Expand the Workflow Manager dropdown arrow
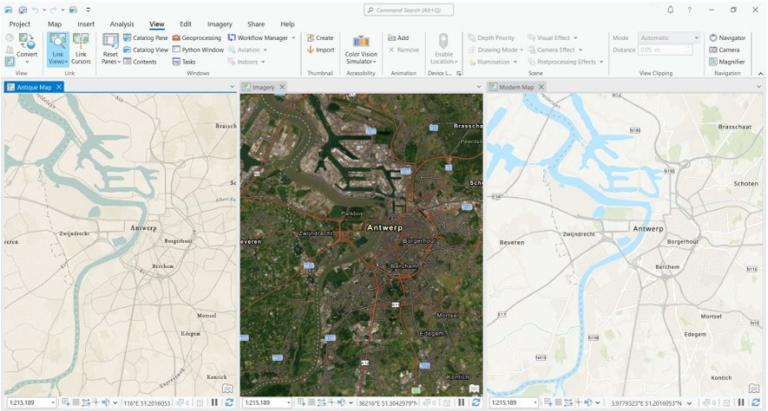The image size is (768, 411). pyautogui.click(x=293, y=38)
